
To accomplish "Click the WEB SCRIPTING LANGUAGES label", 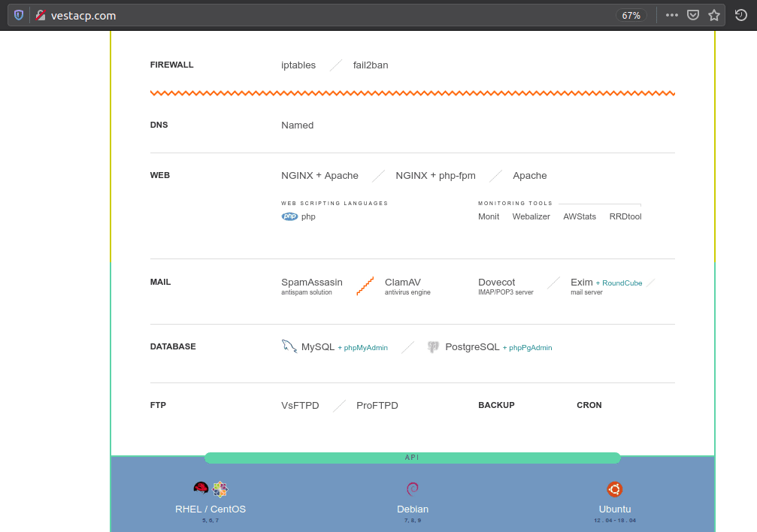I will [x=335, y=203].
